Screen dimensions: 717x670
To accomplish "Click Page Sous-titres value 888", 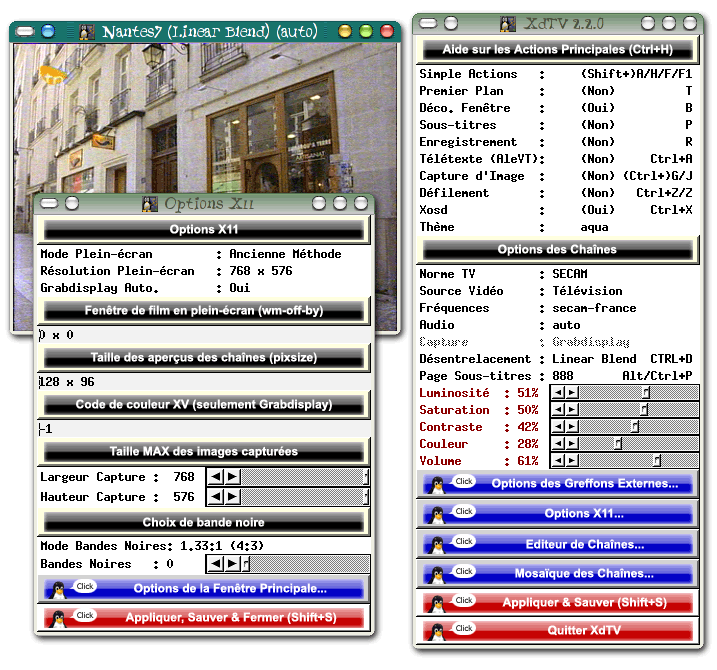I will point(562,376).
